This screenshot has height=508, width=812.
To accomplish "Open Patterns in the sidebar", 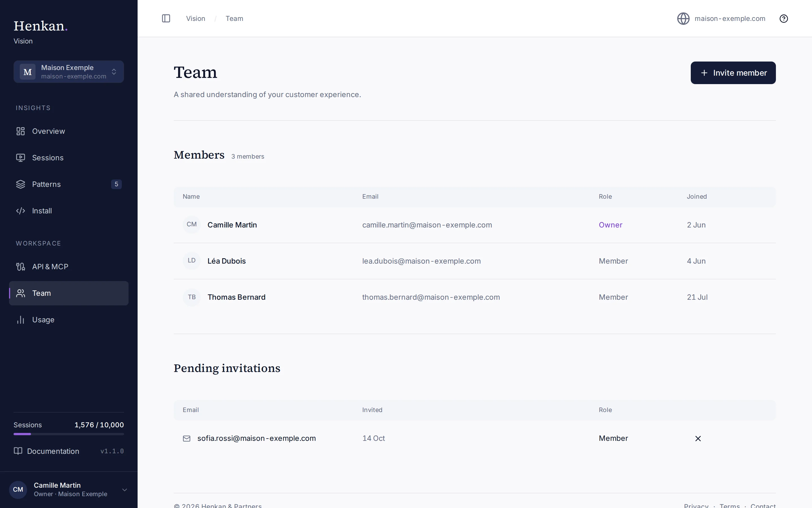I will (69, 184).
